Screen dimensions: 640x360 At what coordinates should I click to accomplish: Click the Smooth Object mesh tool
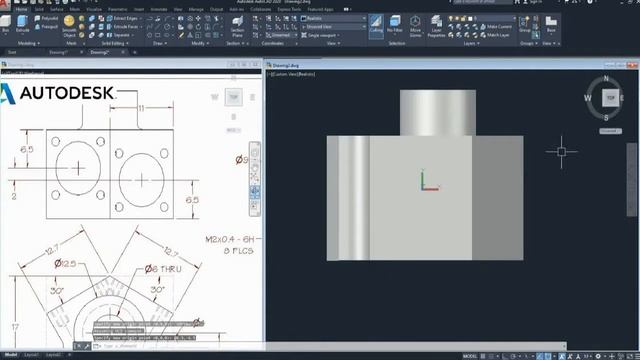[69, 27]
